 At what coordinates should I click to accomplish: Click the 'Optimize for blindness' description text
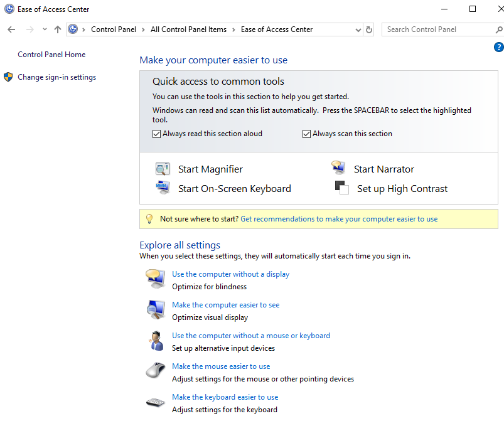point(209,287)
